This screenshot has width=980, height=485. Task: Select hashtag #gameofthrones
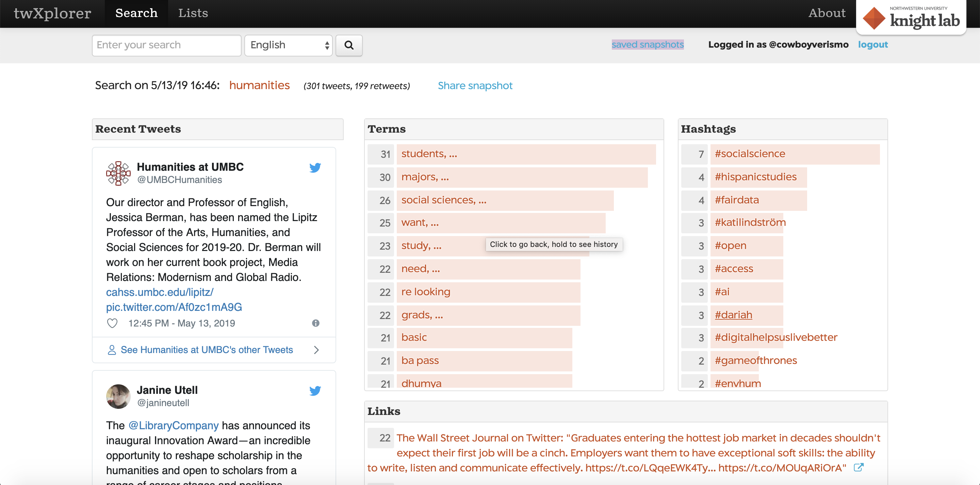755,361
